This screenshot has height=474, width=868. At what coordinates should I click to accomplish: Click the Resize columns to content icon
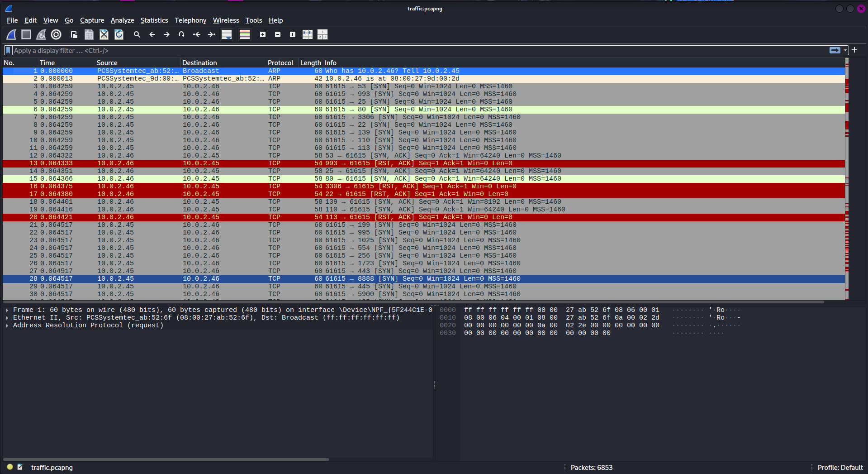coord(308,34)
